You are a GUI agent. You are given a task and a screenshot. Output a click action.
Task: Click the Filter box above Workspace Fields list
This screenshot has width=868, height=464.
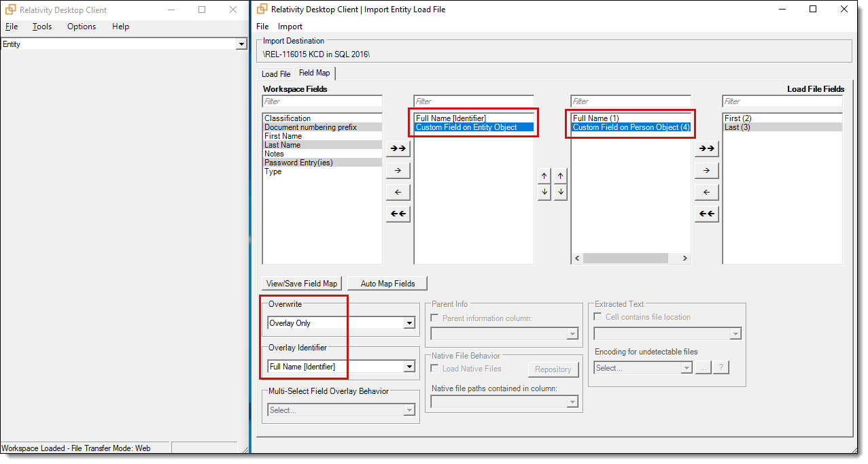[322, 101]
